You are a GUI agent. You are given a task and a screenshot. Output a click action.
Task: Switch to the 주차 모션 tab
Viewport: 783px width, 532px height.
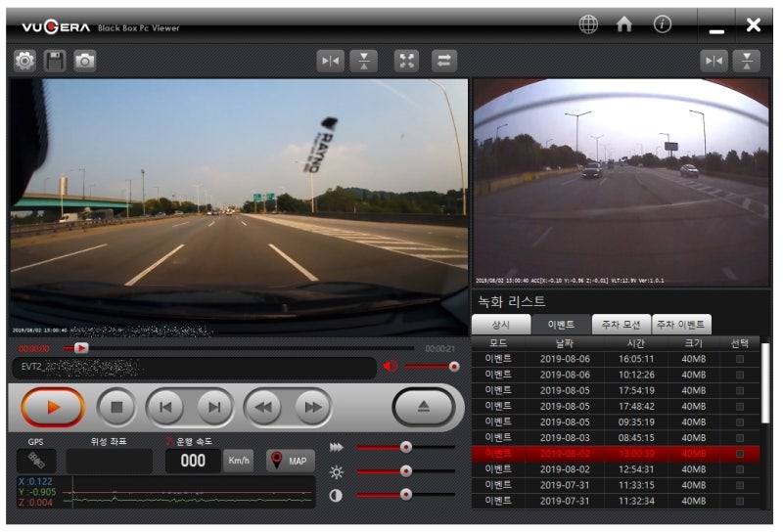pyautogui.click(x=622, y=325)
